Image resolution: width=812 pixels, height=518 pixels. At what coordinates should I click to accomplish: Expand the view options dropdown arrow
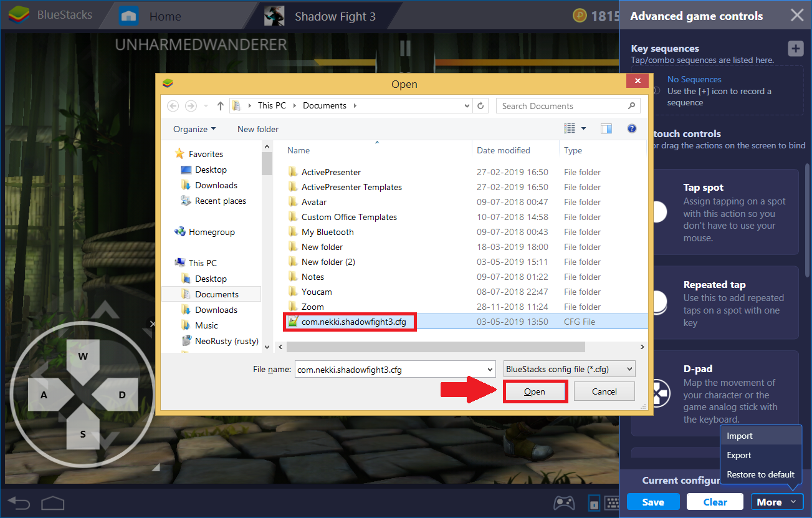[x=584, y=128]
